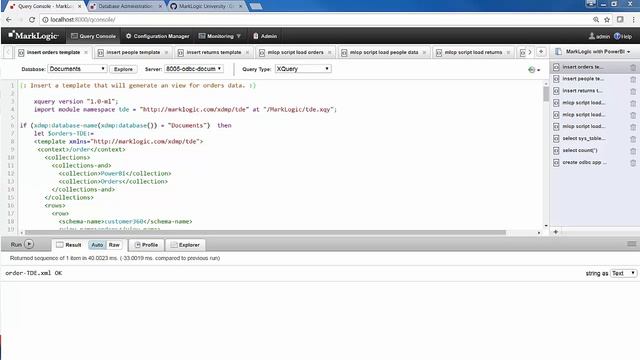Delete insert returns t... query trash icon
The image size is (640, 360).
point(633,91)
